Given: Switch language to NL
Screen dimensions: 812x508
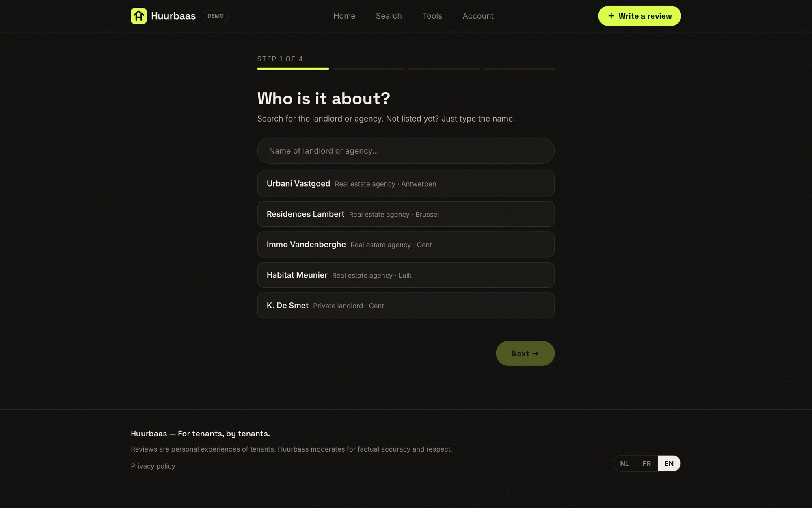Looking at the screenshot, I should [x=624, y=463].
